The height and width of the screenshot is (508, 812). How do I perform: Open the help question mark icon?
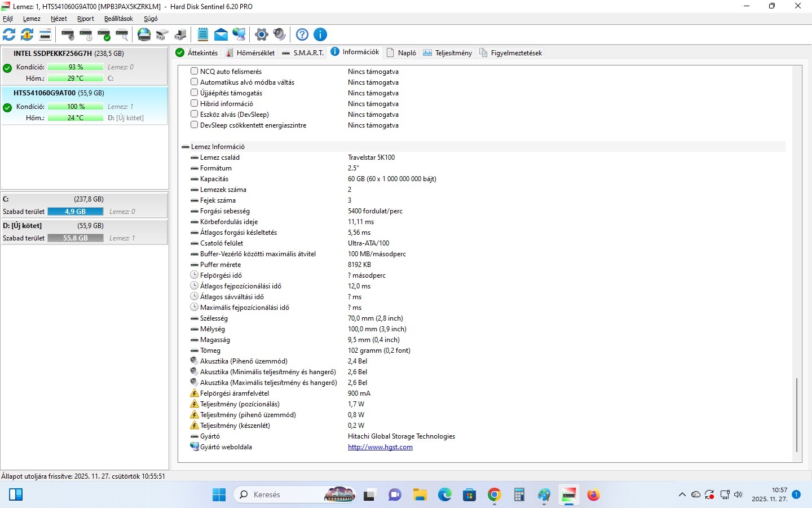tap(302, 34)
